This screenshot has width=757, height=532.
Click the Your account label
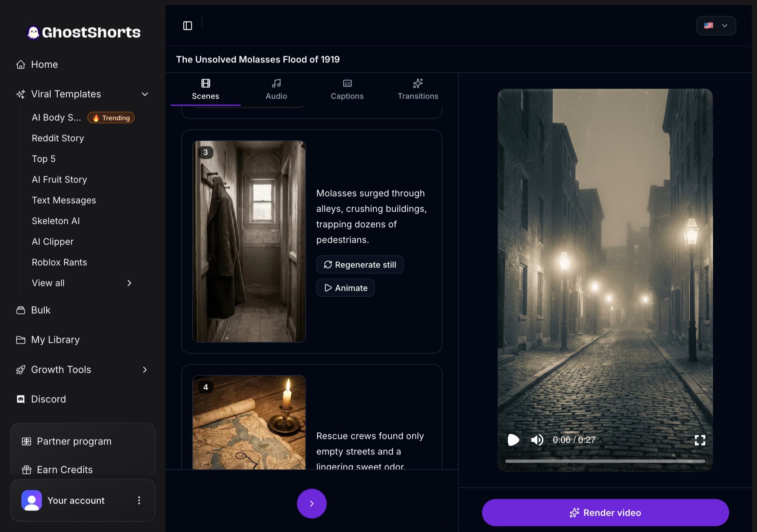(x=76, y=500)
